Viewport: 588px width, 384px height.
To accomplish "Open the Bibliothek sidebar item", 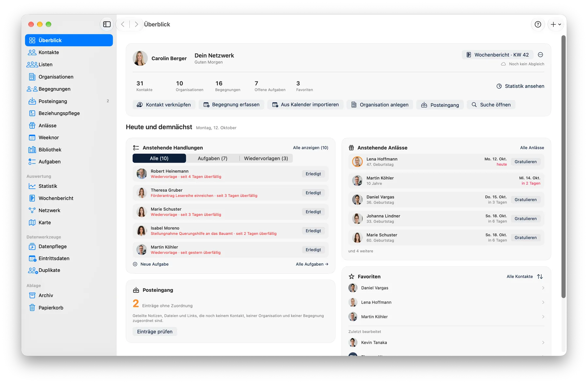I will pos(69,149).
